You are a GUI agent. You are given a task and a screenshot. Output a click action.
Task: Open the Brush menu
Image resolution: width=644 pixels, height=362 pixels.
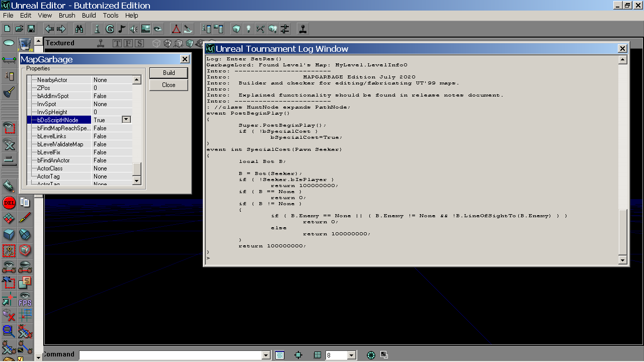tap(67, 16)
